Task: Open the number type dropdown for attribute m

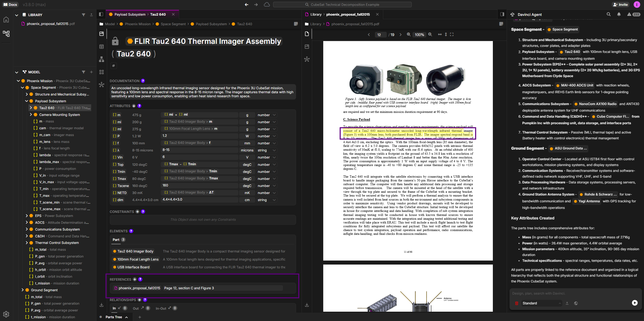Action: coord(266,115)
